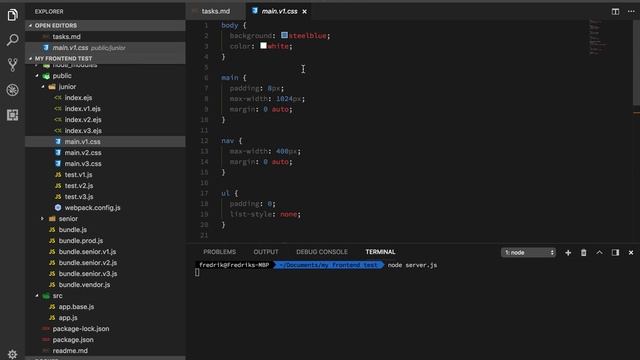Open app.base.js file

(x=105, y=307)
